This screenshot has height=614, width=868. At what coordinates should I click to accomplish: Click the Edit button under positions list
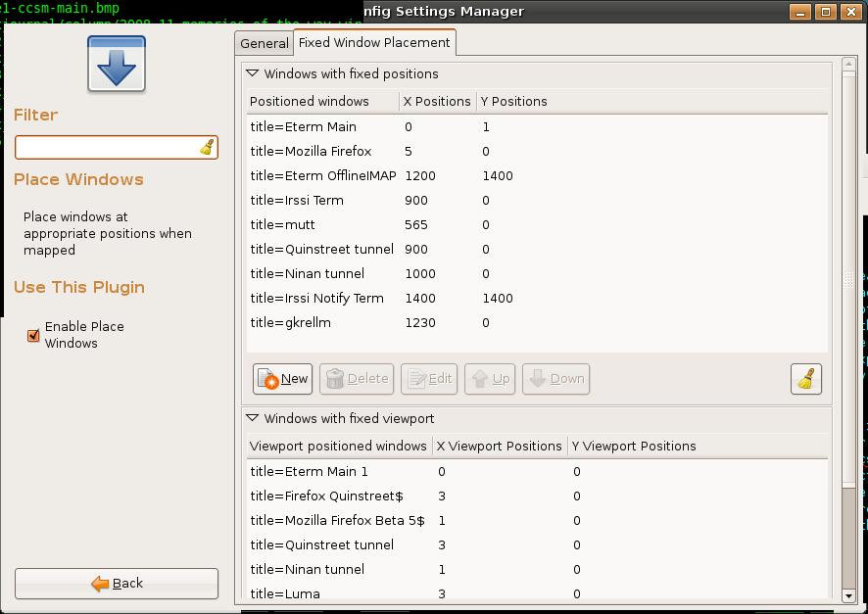coord(429,379)
